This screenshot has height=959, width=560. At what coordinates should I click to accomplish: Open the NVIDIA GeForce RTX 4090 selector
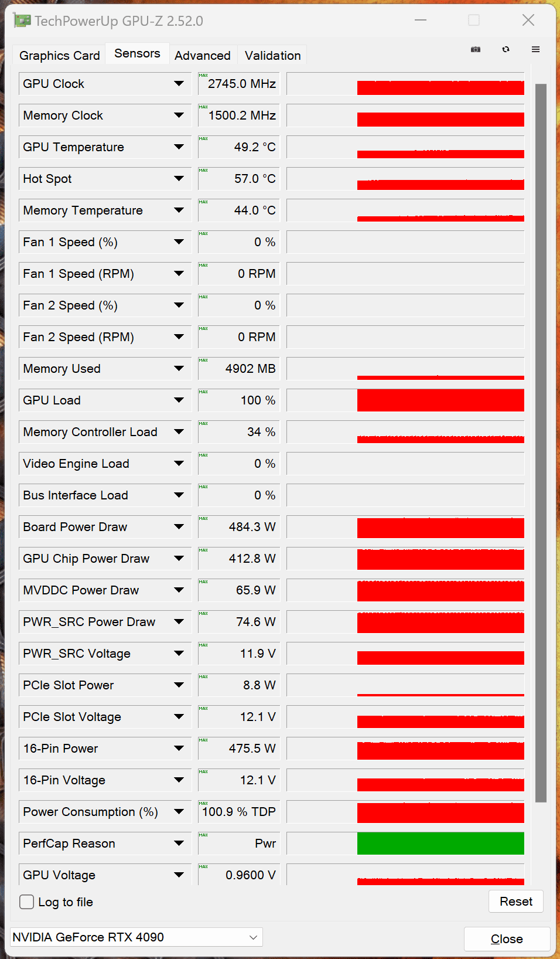136,937
